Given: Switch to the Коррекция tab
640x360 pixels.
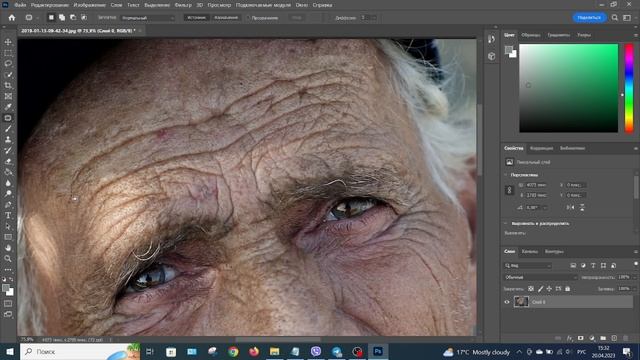Looking at the screenshot, I should (x=541, y=148).
